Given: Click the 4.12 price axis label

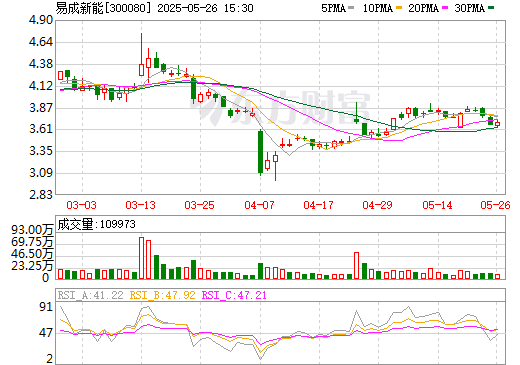Looking at the screenshot, I should tap(41, 86).
